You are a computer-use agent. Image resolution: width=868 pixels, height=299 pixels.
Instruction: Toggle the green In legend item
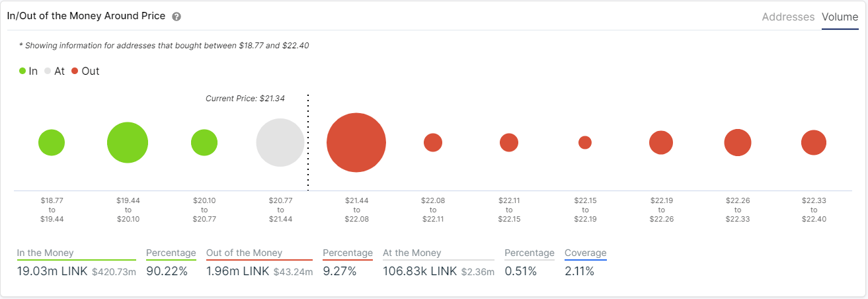click(28, 71)
